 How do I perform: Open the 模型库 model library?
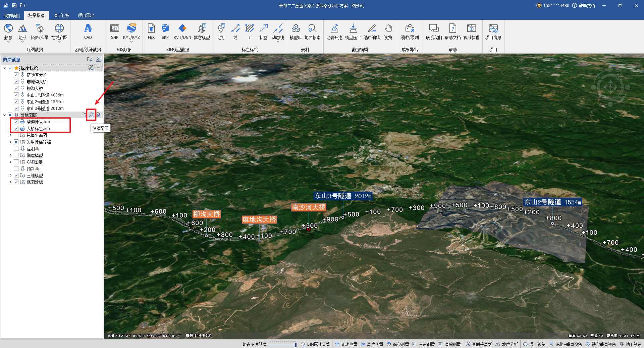(x=296, y=29)
